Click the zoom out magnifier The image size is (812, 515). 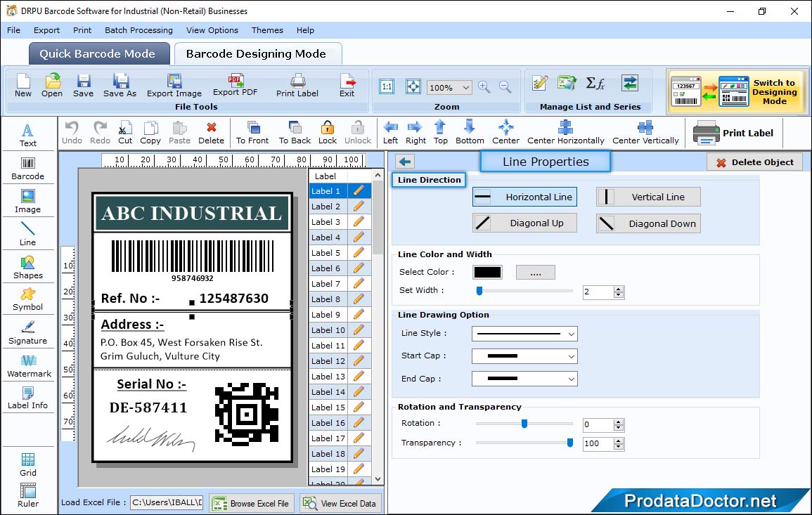(x=505, y=86)
